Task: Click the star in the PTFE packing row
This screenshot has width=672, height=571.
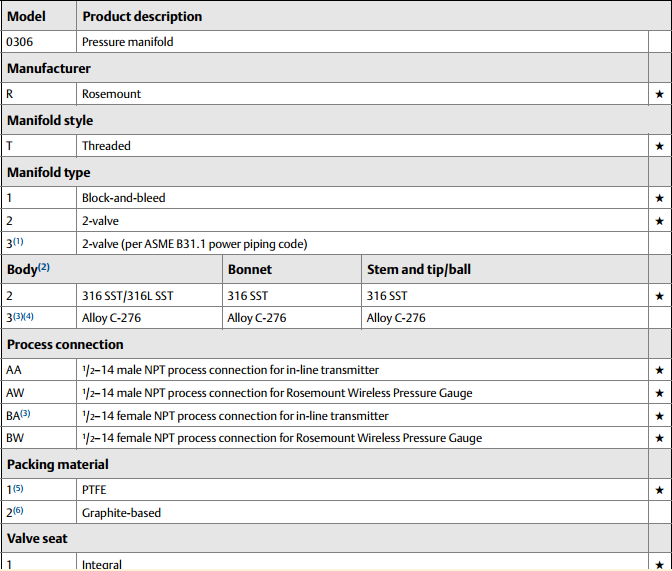Action: point(659,490)
